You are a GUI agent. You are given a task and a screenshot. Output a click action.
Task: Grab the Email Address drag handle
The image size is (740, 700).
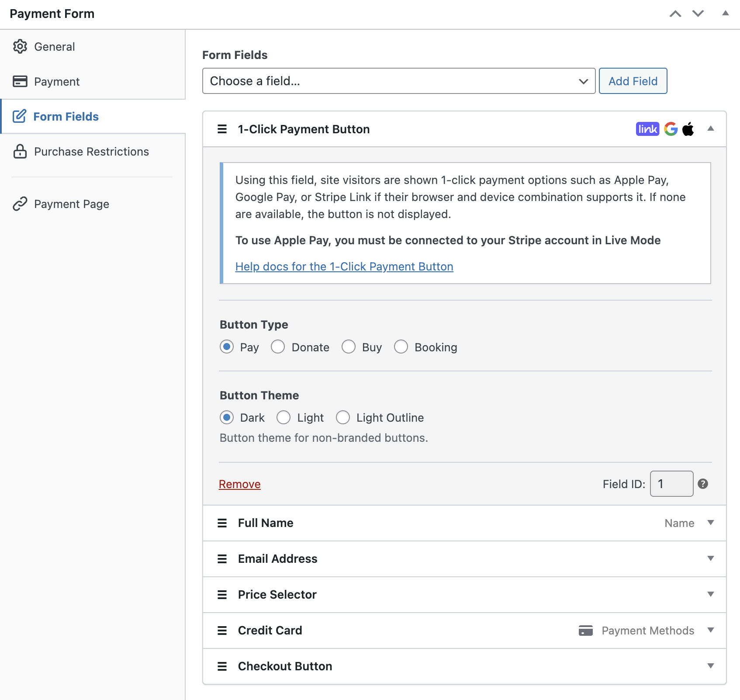(x=222, y=559)
